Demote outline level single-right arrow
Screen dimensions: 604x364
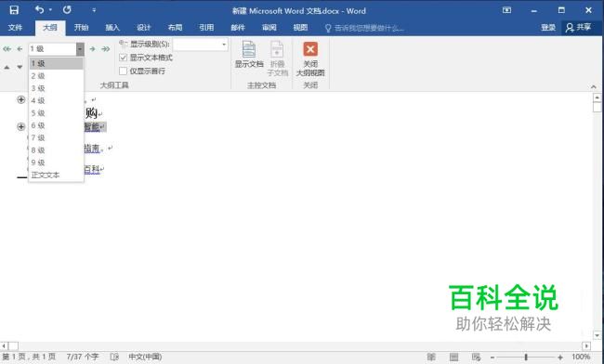(x=92, y=49)
